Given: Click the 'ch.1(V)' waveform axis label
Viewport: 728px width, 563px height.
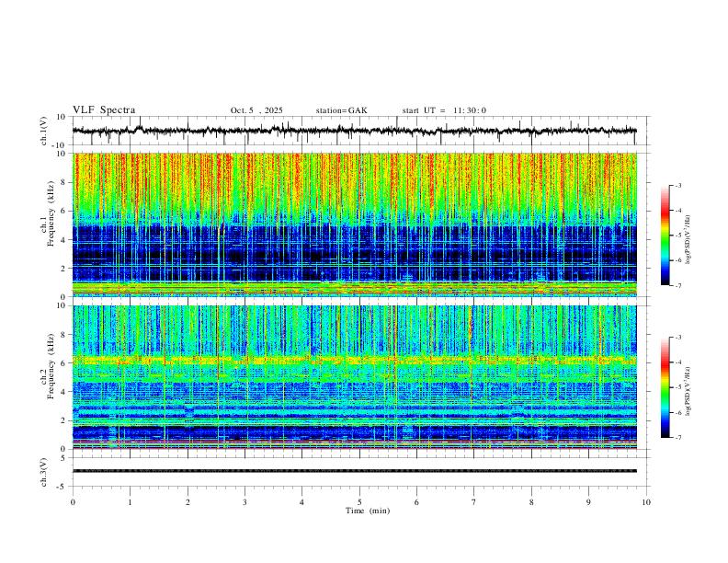Looking at the screenshot, I should 44,131.
